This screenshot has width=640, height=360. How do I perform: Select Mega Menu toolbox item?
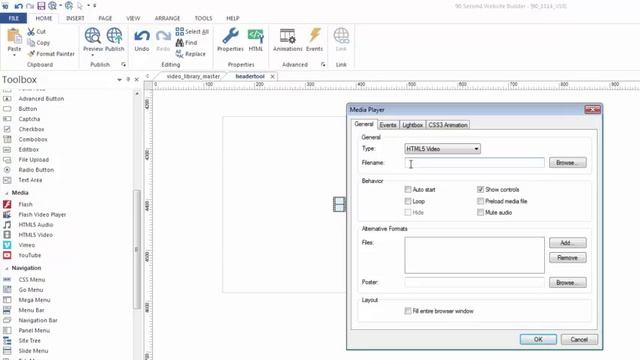[x=34, y=300]
